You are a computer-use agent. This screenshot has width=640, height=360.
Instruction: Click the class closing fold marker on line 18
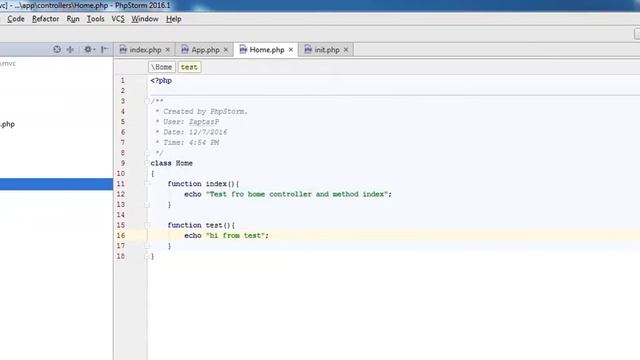pyautogui.click(x=147, y=256)
